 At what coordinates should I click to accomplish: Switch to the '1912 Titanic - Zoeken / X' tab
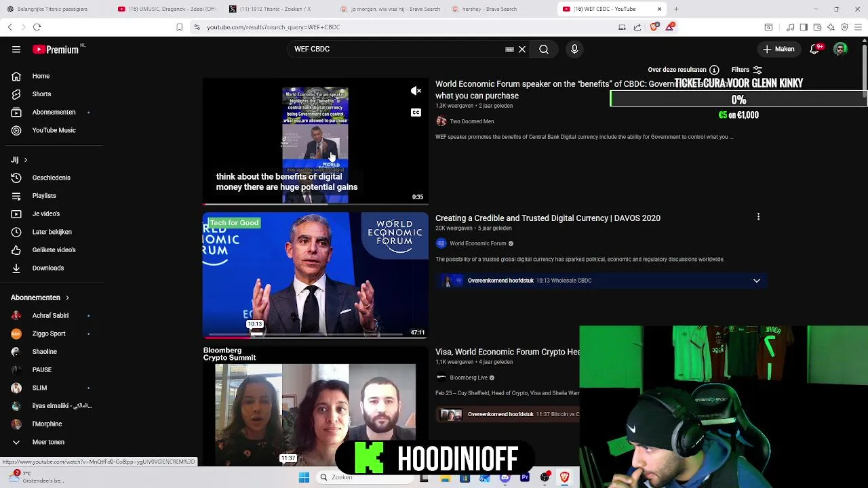pyautogui.click(x=276, y=9)
